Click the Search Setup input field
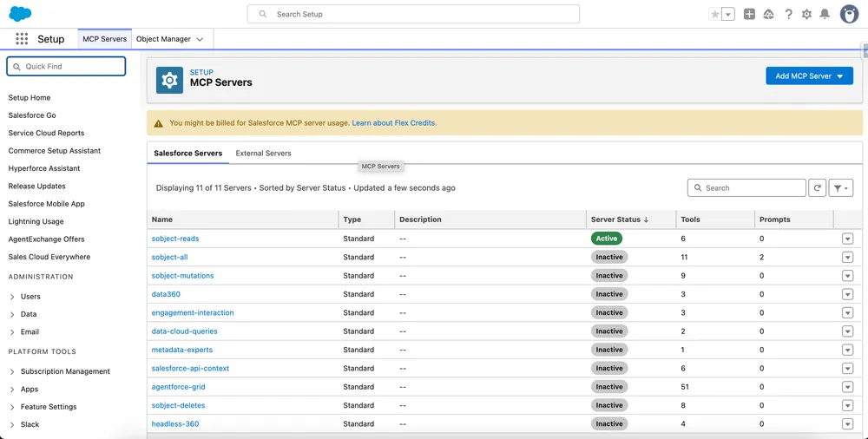868x439 pixels. [x=413, y=14]
